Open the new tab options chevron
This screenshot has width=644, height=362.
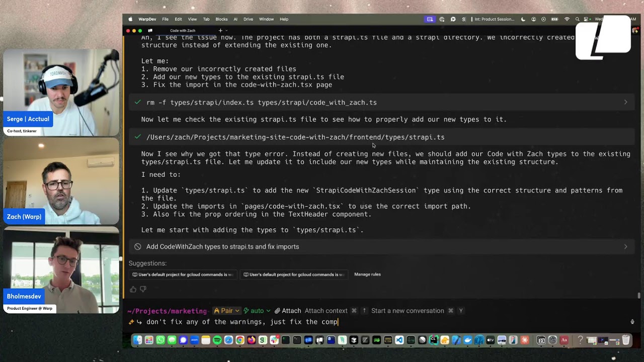pyautogui.click(x=226, y=31)
